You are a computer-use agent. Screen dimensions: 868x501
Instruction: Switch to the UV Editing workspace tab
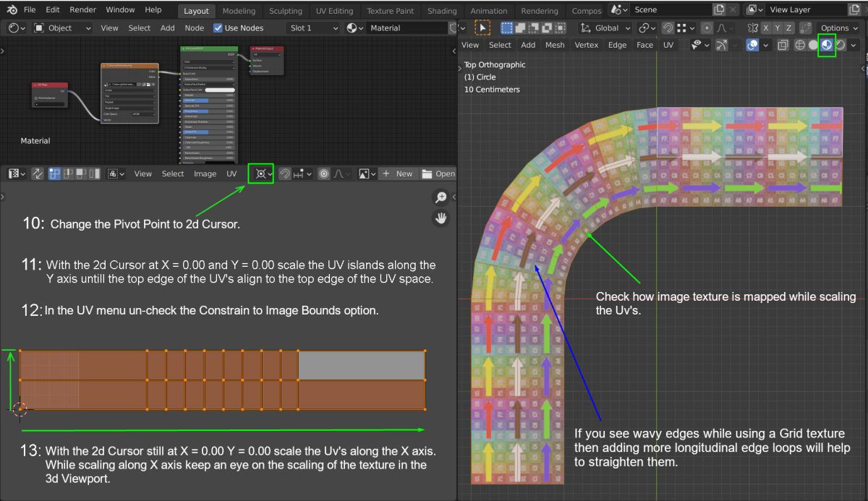pos(334,11)
